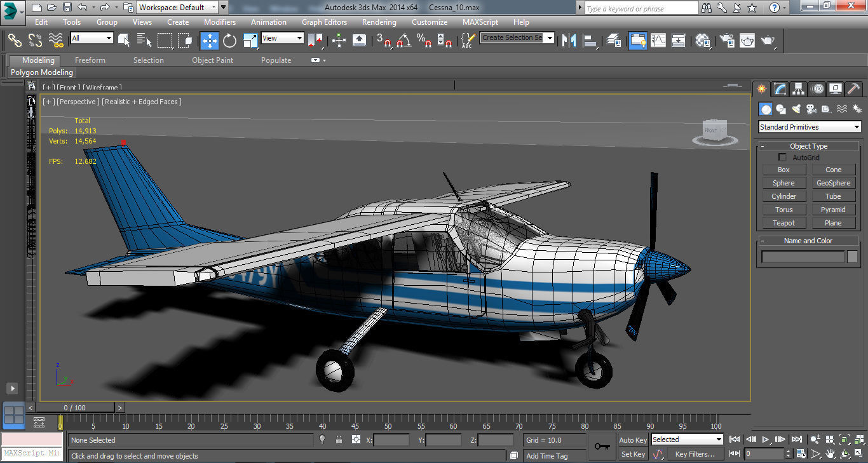Open the Standard Primitives dropdown

tap(810, 127)
